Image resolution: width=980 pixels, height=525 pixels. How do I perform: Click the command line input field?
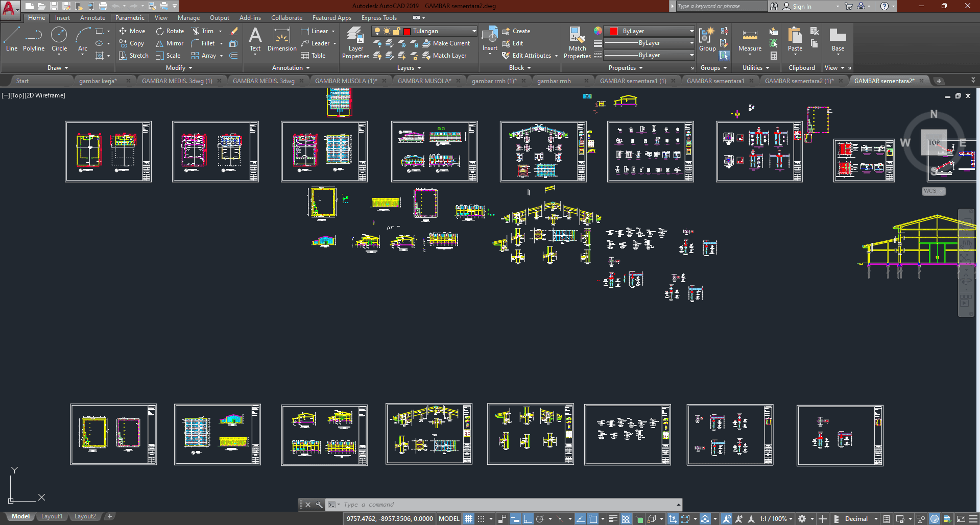(506, 505)
